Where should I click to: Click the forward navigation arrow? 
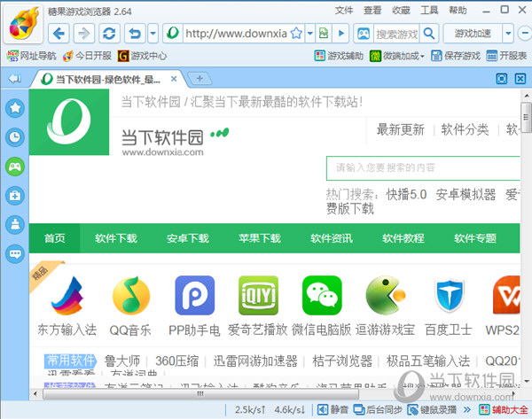[x=84, y=34]
